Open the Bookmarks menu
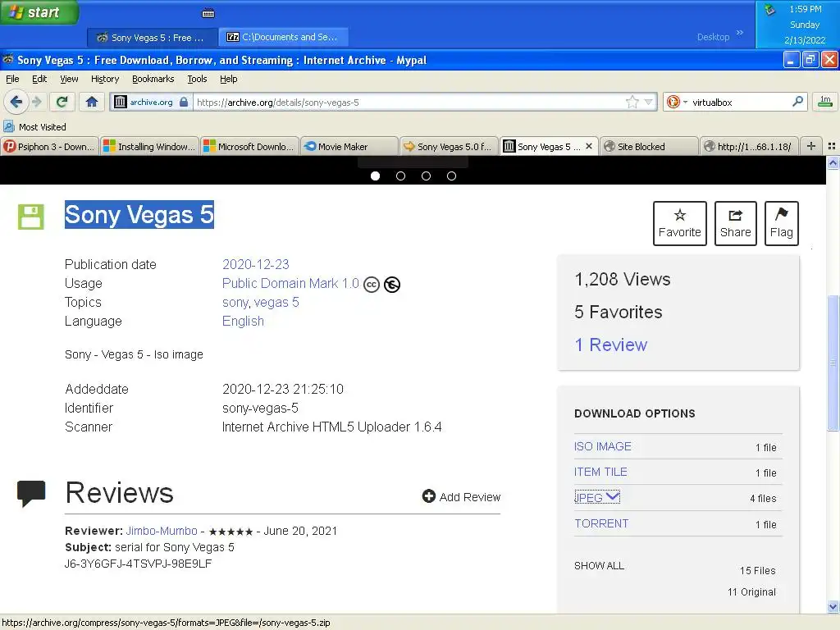The image size is (840, 630). coord(153,79)
